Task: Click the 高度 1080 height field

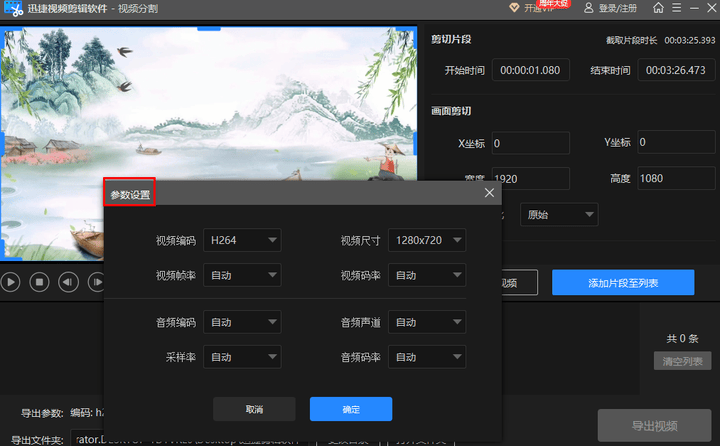Action: pos(676,178)
